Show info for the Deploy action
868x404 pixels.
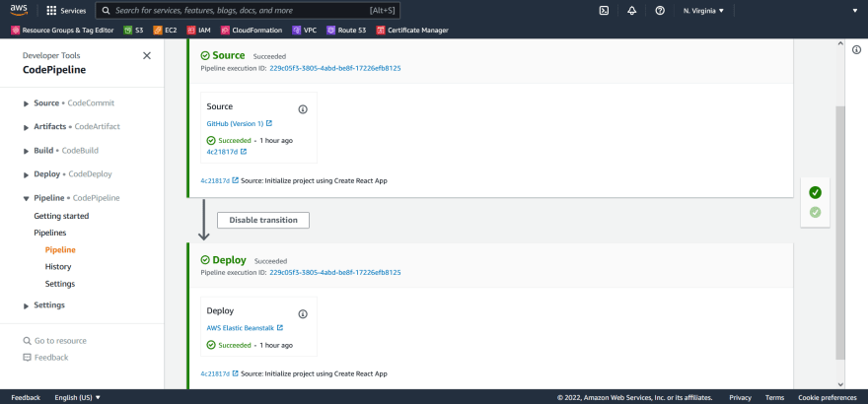pyautogui.click(x=303, y=314)
